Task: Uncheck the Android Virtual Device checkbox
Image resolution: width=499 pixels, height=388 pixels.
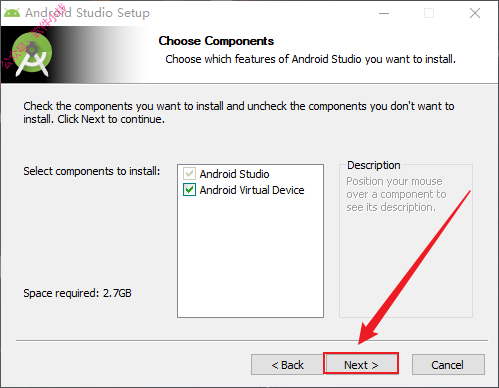Action: 189,190
